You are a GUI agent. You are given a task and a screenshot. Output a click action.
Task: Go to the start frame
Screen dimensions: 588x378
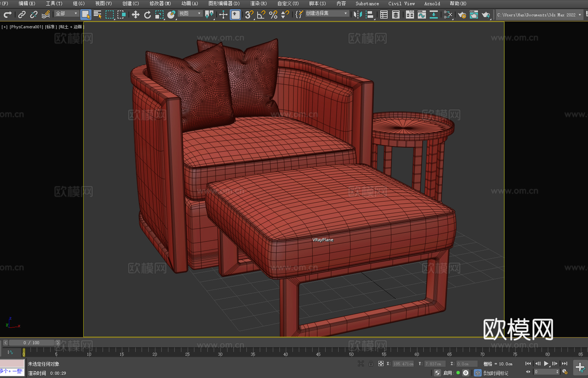[528, 364]
